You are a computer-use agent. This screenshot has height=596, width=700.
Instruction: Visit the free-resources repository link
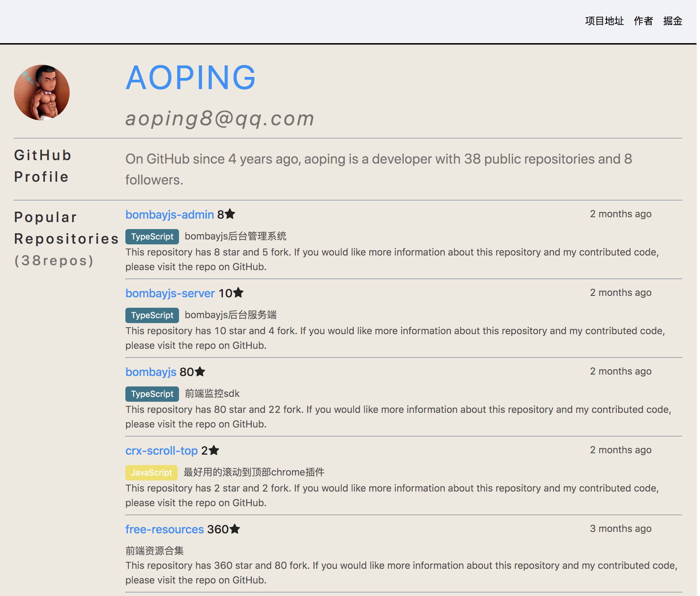164,529
